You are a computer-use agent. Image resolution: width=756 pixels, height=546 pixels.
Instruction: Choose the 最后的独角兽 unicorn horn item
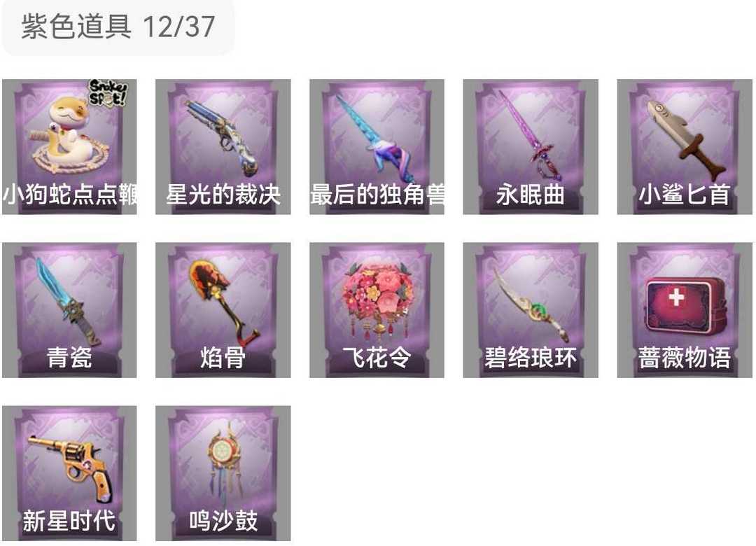point(377,146)
